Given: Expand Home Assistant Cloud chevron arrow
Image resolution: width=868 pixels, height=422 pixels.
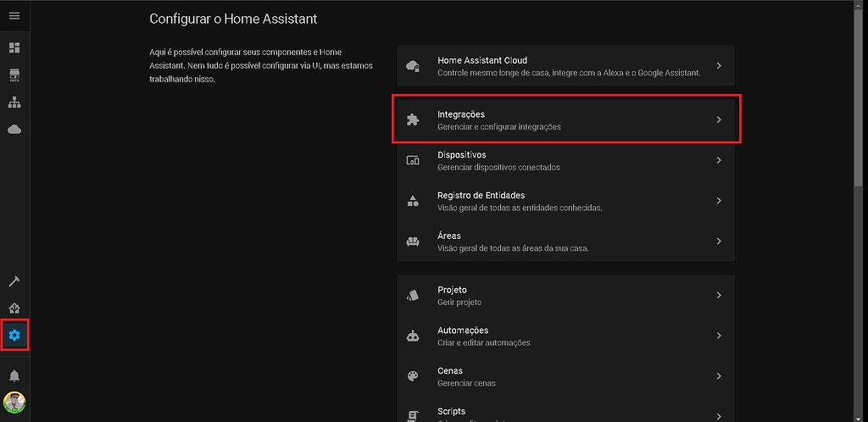Looking at the screenshot, I should [718, 66].
